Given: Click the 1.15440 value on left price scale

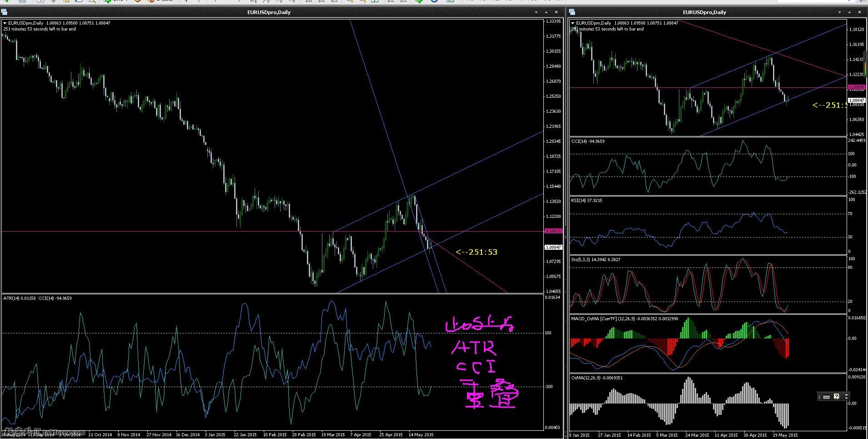Looking at the screenshot, I should [553, 187].
